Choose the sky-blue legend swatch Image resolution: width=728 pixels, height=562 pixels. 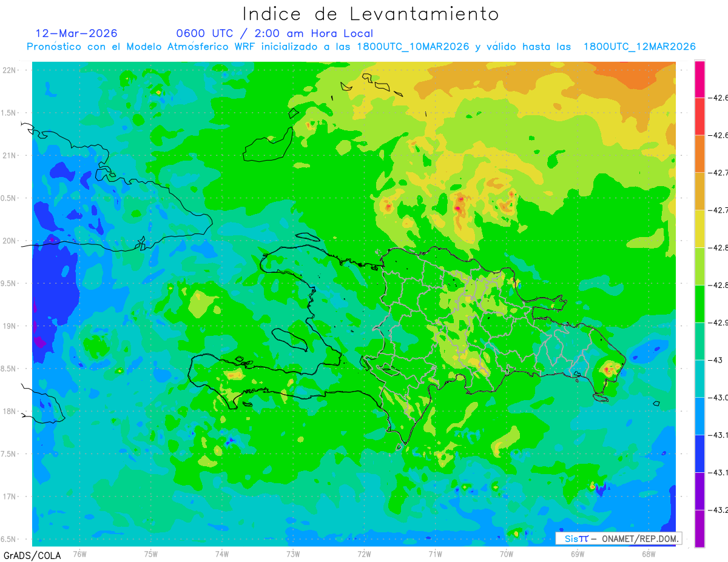[x=699, y=416]
